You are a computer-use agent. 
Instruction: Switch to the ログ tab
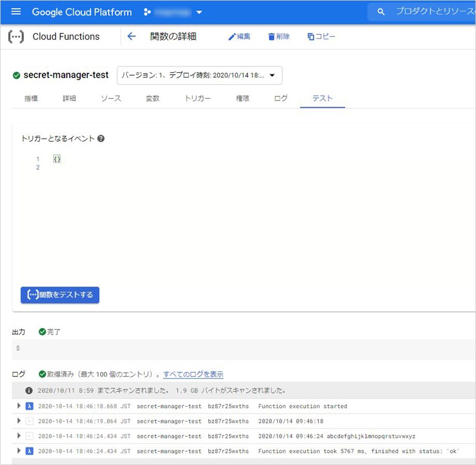(x=281, y=98)
